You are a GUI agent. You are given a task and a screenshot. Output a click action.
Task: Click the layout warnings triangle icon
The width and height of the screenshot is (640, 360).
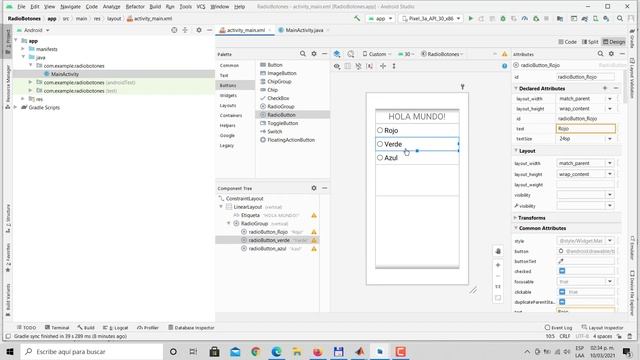505,54
